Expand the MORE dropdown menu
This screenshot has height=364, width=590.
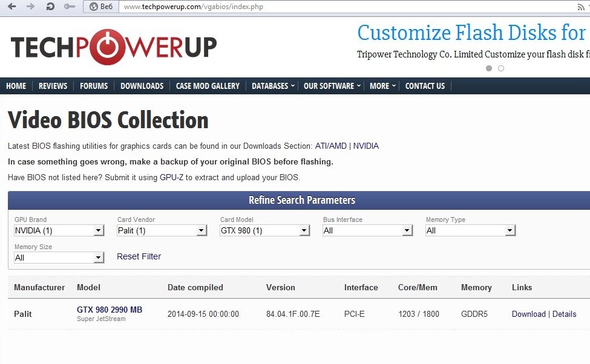click(x=382, y=86)
